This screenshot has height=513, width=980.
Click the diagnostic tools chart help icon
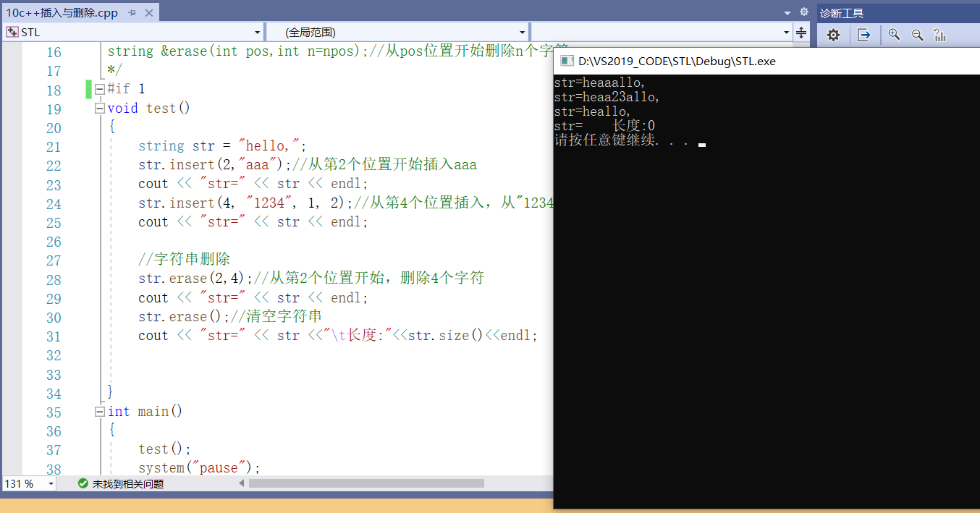tap(940, 35)
